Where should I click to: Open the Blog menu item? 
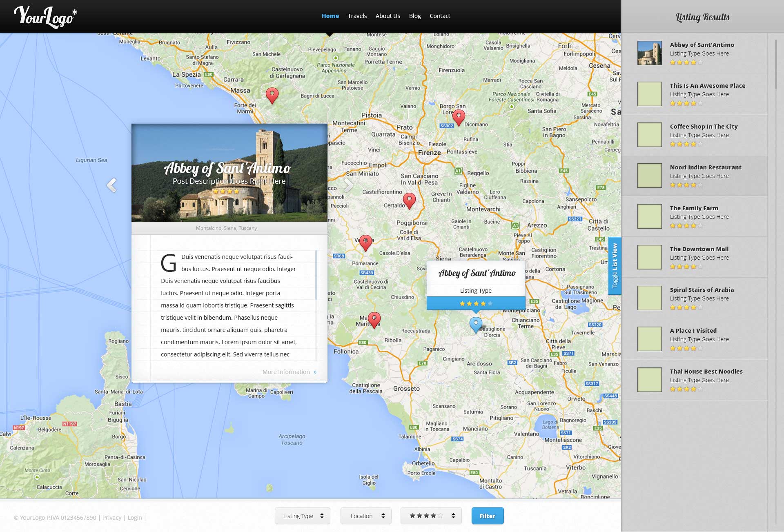tap(414, 16)
